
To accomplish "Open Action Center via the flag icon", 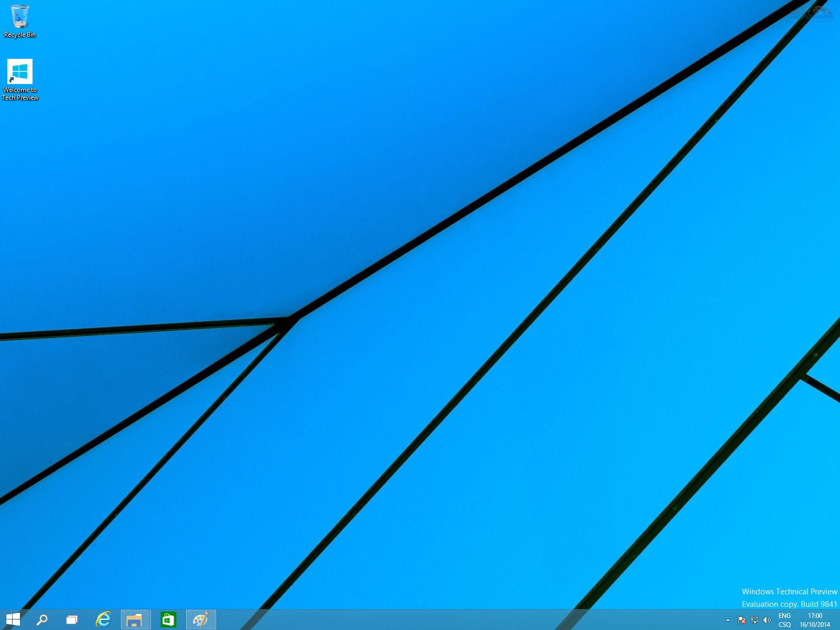I will click(742, 620).
